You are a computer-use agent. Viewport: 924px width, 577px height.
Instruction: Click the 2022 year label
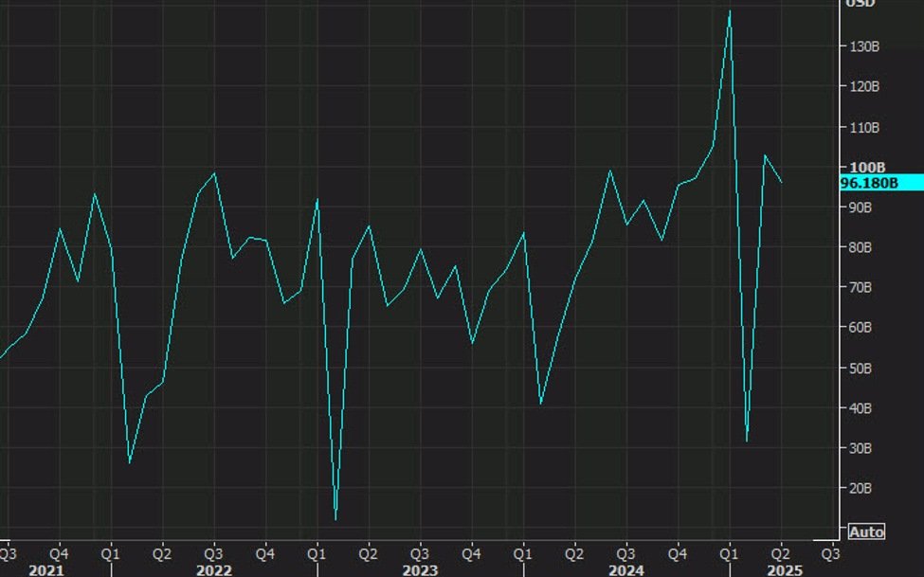[214, 569]
